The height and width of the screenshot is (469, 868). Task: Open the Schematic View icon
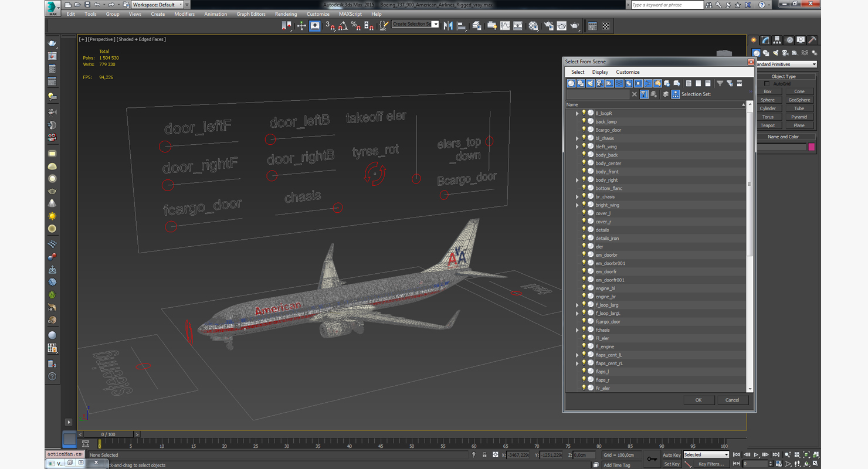[517, 26]
